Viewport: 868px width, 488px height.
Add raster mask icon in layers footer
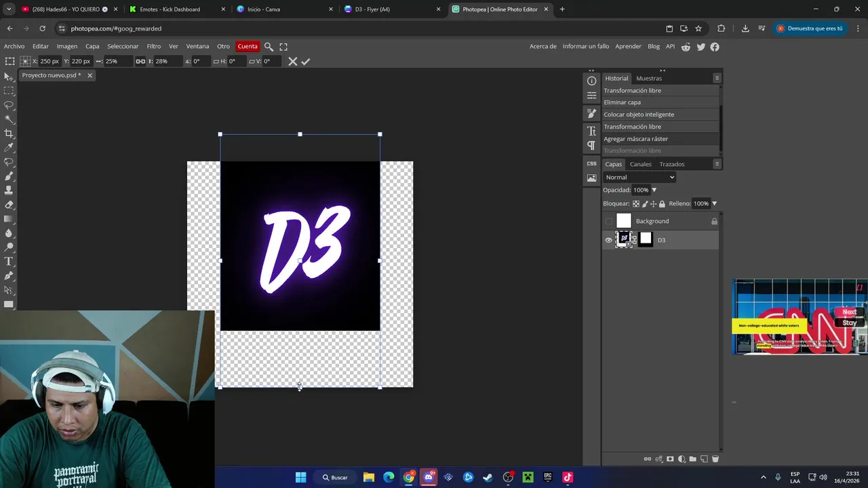pos(671,459)
